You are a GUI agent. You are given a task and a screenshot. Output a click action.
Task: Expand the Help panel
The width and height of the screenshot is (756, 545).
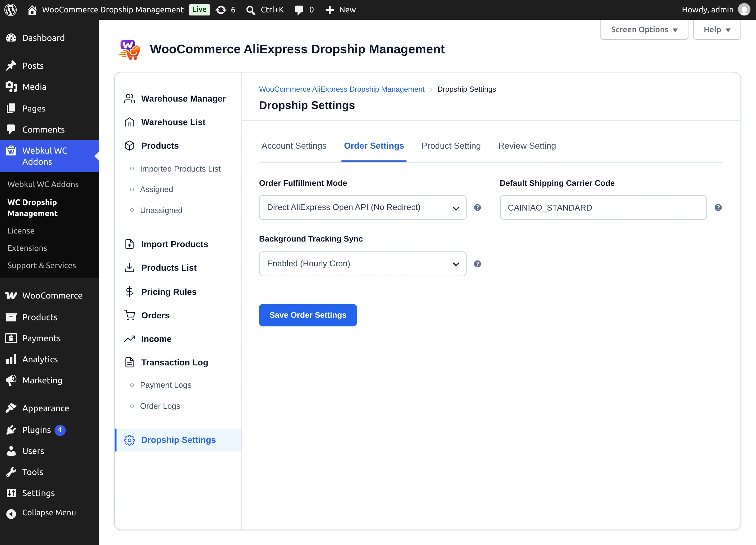717,30
